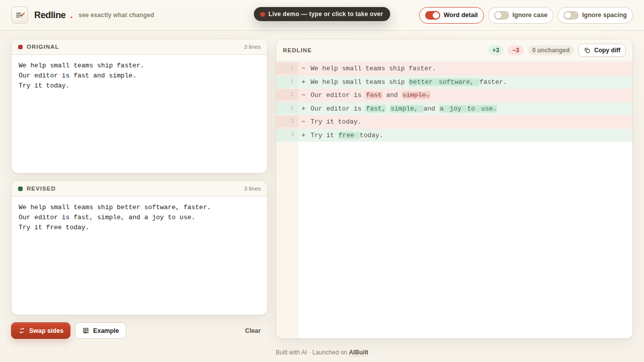Click highlighted word "free" in the diff
The width and height of the screenshot is (644, 362).
349,135
